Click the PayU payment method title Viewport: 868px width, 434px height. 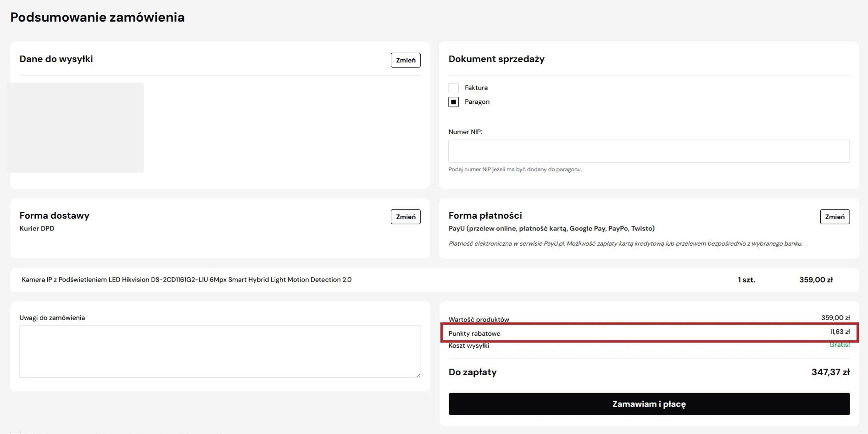(x=551, y=228)
